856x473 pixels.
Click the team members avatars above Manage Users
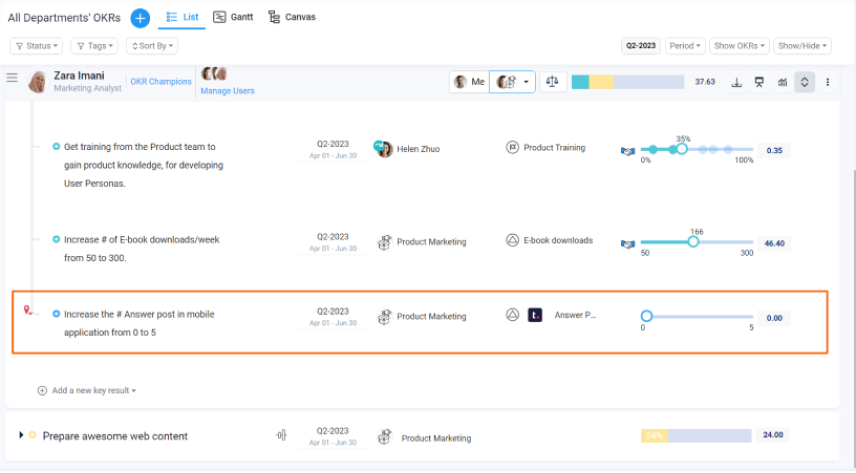(x=214, y=74)
